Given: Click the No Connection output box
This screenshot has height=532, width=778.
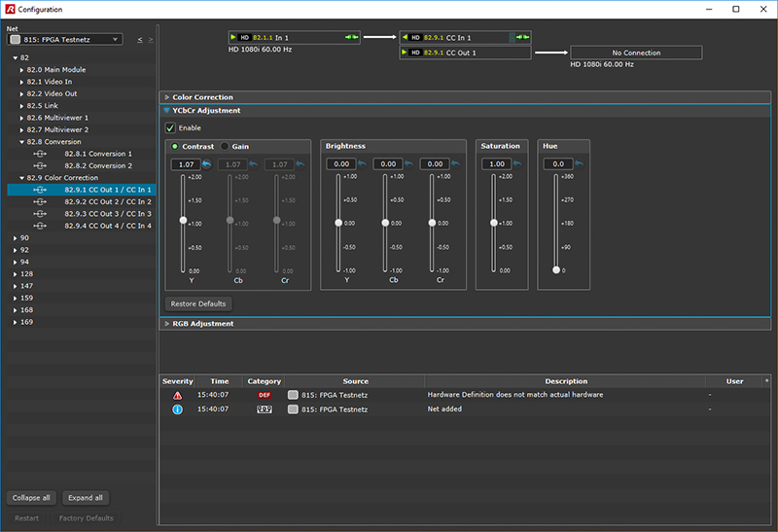Looking at the screenshot, I should pos(636,53).
